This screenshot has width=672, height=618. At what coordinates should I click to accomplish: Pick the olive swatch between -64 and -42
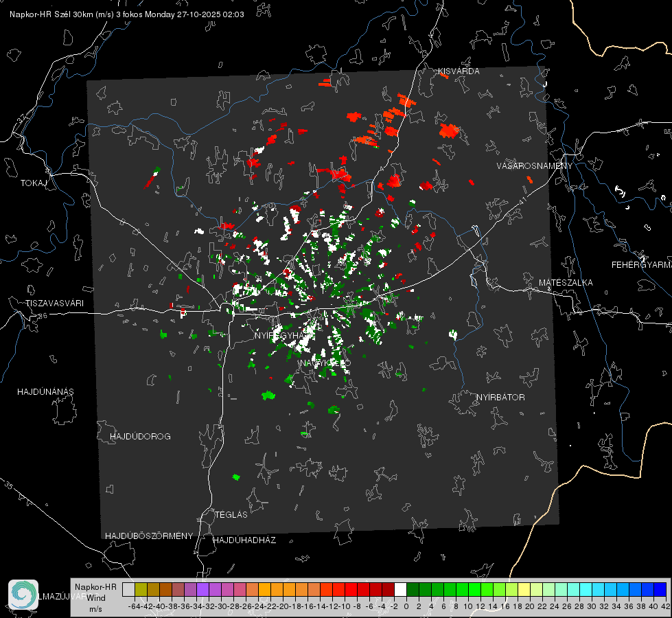[141, 589]
